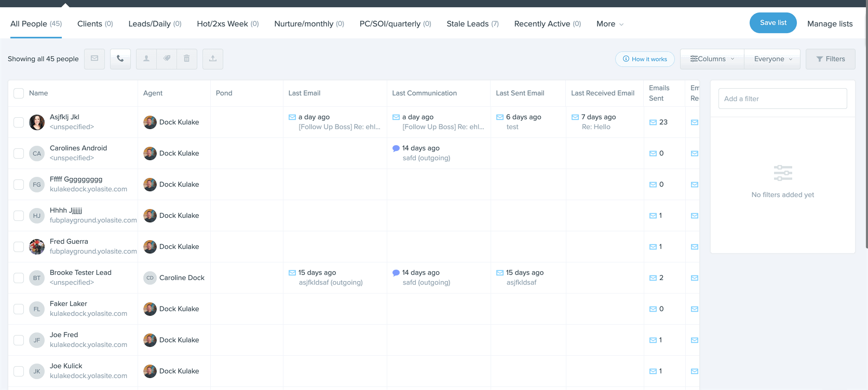Click the email envelope toolbar icon

[x=94, y=59]
